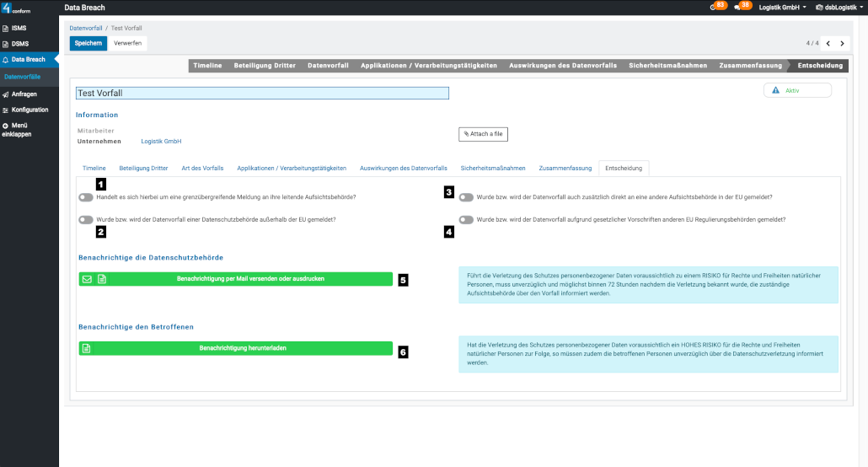The image size is (868, 467).
Task: Click document icon on Benachrichtigung herunterladen bar
Action: (x=87, y=348)
